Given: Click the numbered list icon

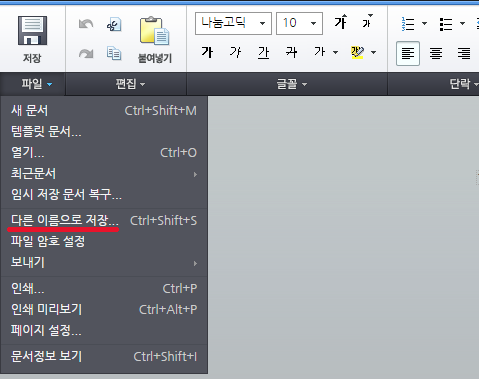Looking at the screenshot, I should coord(408,24).
